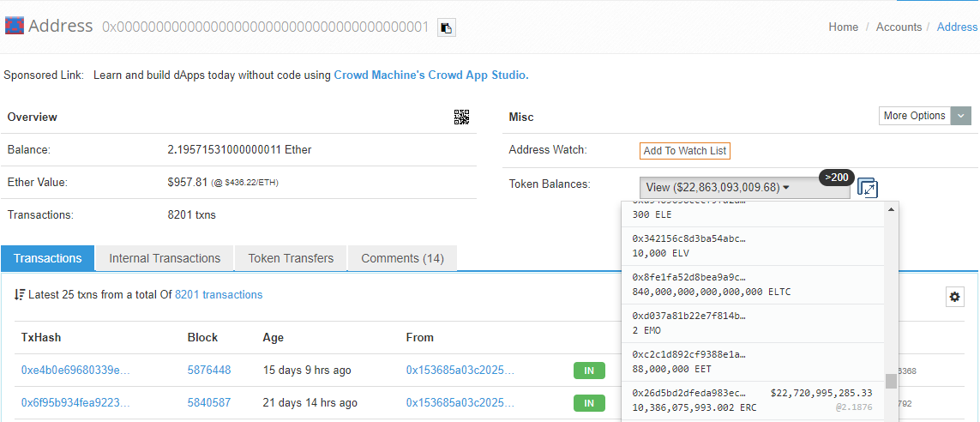Click the Balance value 2.19571531000000011 Ether
Screen dimensions: 980x422
coord(239,150)
